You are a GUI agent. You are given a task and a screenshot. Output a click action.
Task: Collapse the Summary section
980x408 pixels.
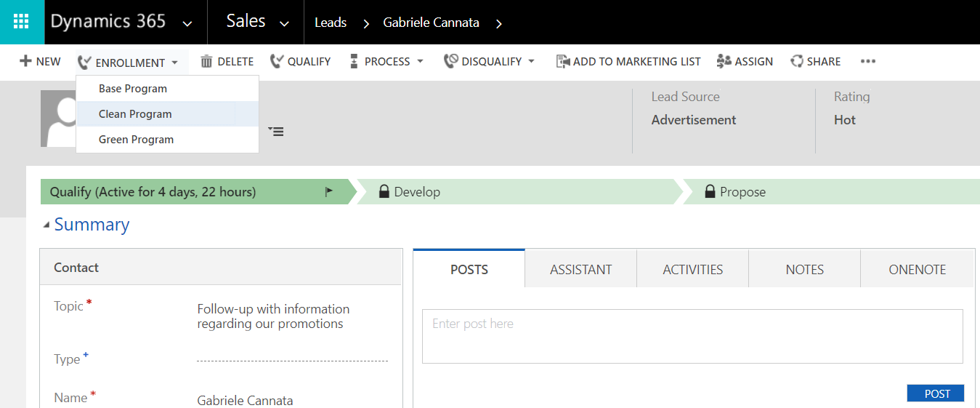[x=47, y=225]
